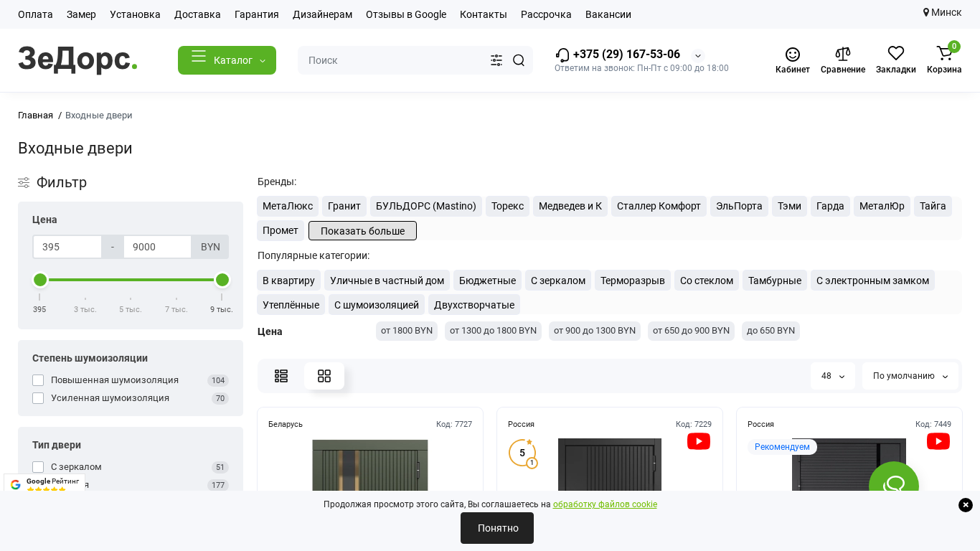Image resolution: width=980 pixels, height=551 pixels.
Task: Click the Показать больше brands button
Action: [x=362, y=231]
